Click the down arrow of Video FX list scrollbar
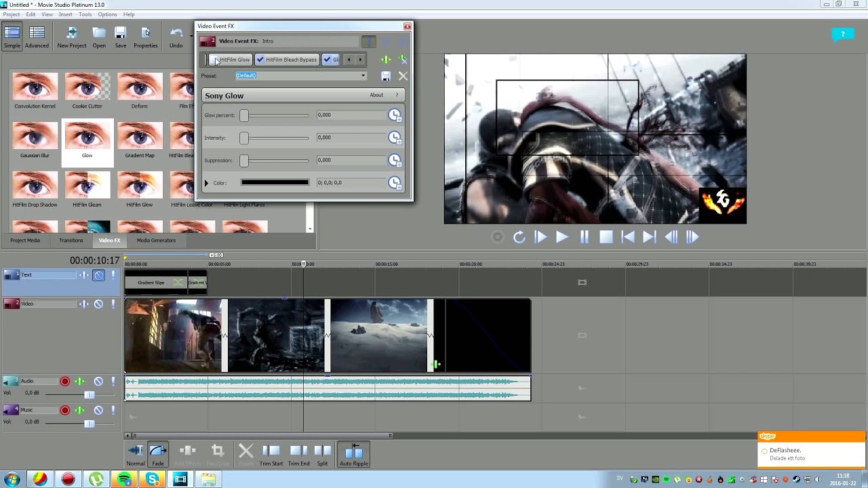The height and width of the screenshot is (488, 868). tap(310, 228)
